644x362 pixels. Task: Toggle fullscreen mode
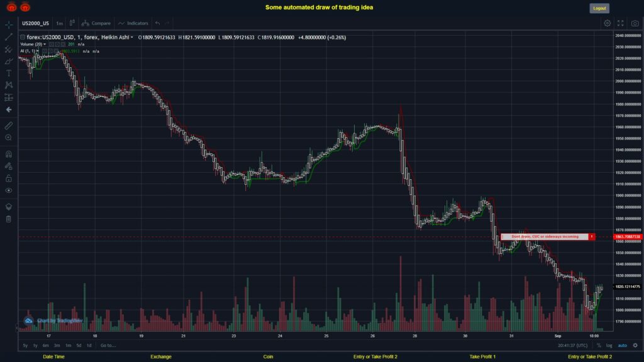(621, 23)
